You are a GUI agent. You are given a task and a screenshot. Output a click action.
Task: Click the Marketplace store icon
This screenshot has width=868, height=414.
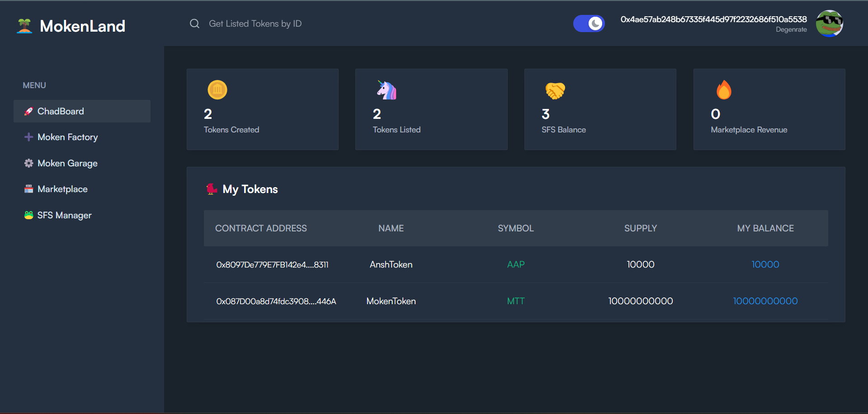click(x=28, y=189)
